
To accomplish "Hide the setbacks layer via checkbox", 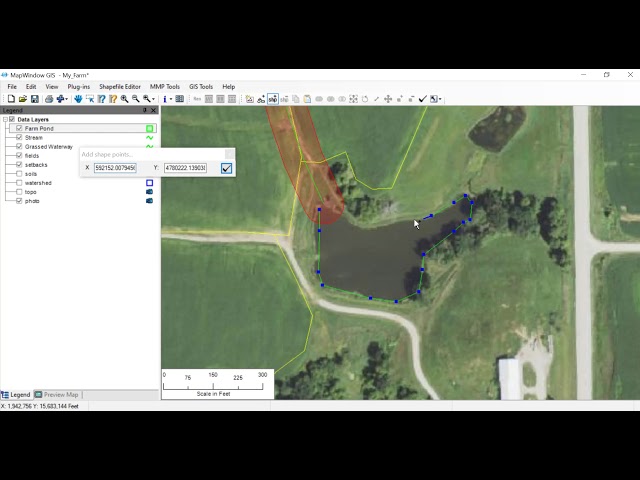I will point(19,164).
